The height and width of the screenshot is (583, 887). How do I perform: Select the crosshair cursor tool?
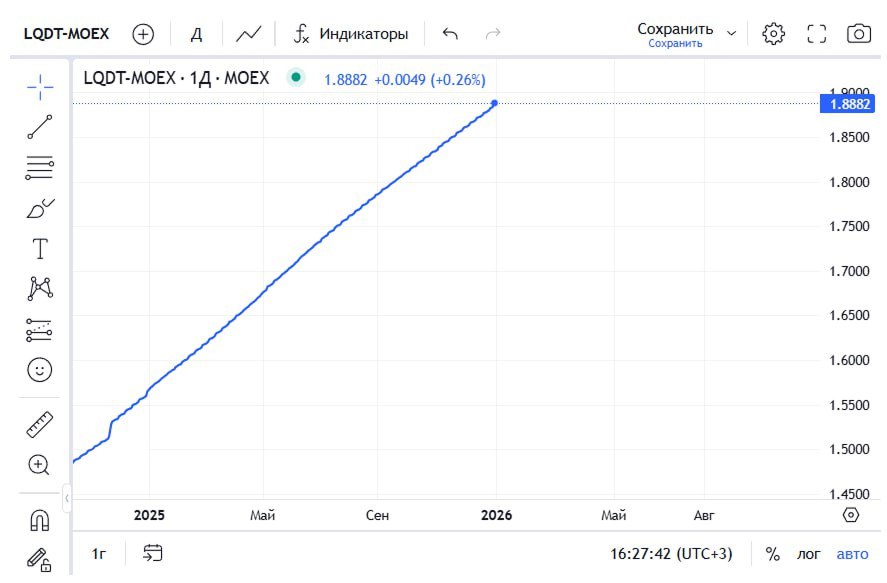[40, 87]
